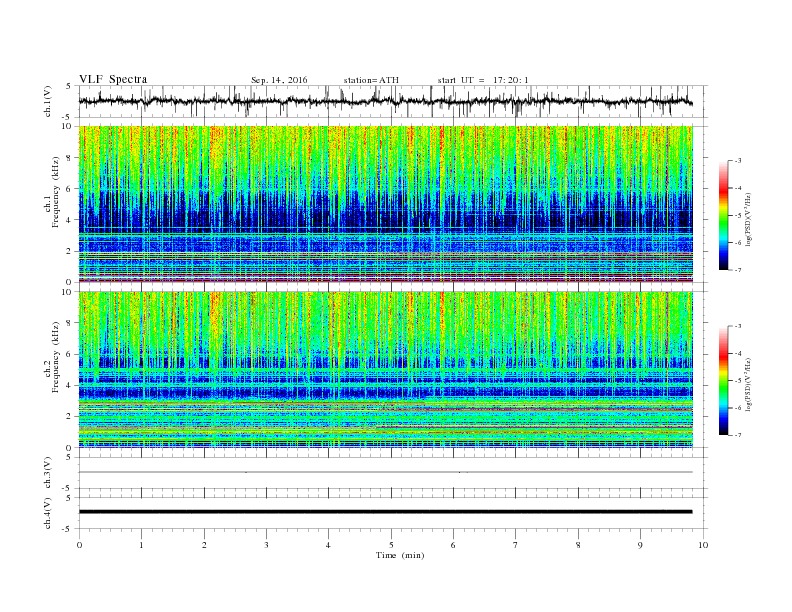Viewport: 792px width, 612px height.
Task: Click the "1" minute time tick label
Action: click(141, 545)
